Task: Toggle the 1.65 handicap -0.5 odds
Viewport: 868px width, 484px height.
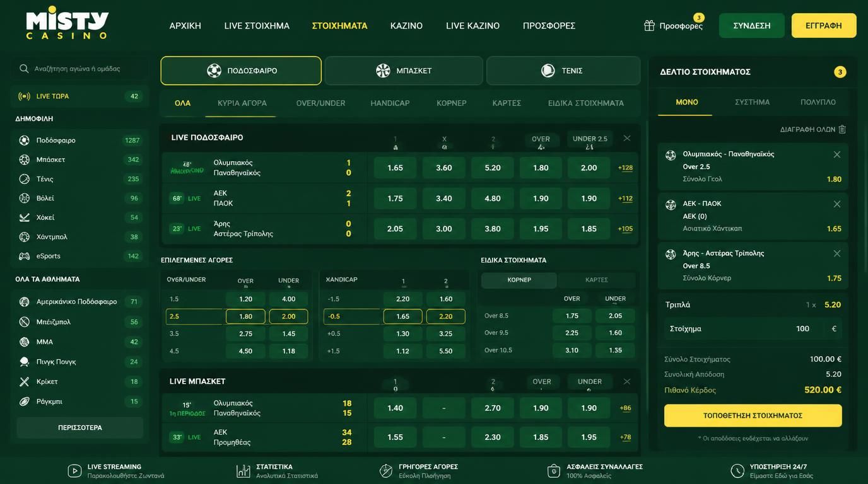Action: coord(402,316)
